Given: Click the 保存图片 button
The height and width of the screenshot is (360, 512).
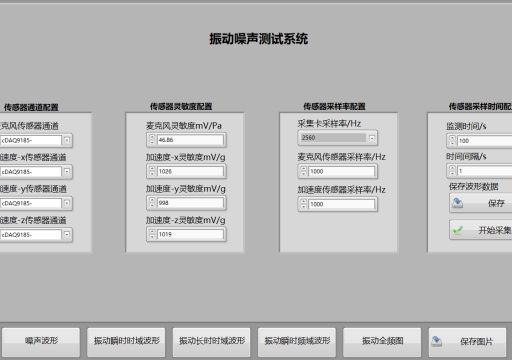Looking at the screenshot, I should pos(467,342).
